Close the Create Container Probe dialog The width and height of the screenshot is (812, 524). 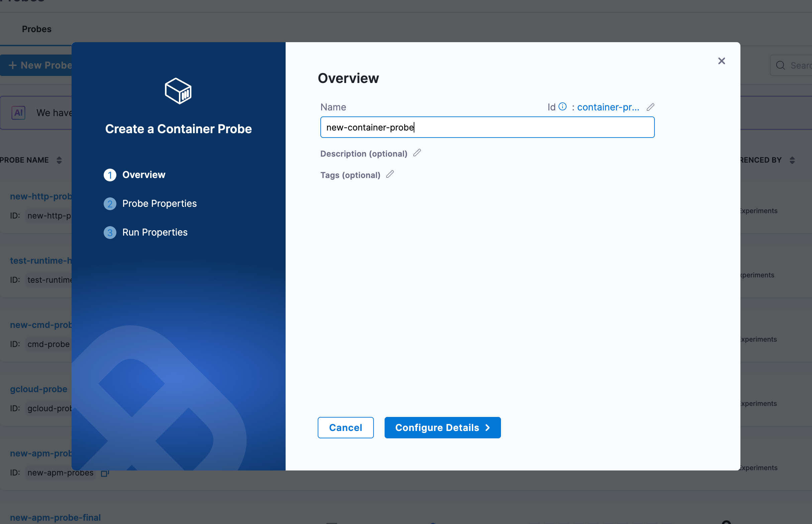pyautogui.click(x=721, y=61)
